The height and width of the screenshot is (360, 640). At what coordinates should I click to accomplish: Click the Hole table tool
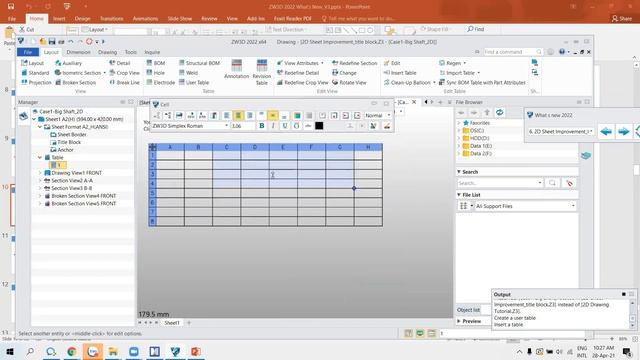[x=156, y=73]
